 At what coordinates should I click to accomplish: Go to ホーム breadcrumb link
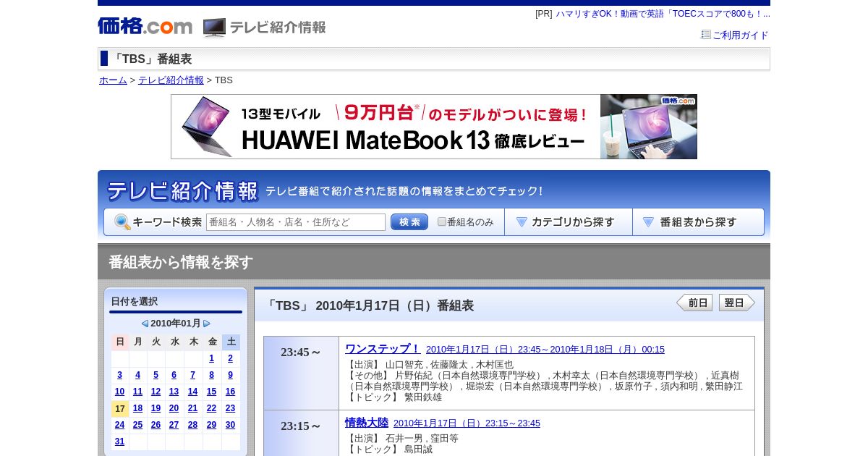(x=113, y=80)
